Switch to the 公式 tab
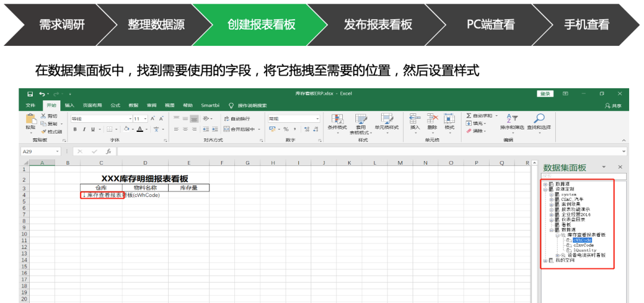 [x=115, y=106]
